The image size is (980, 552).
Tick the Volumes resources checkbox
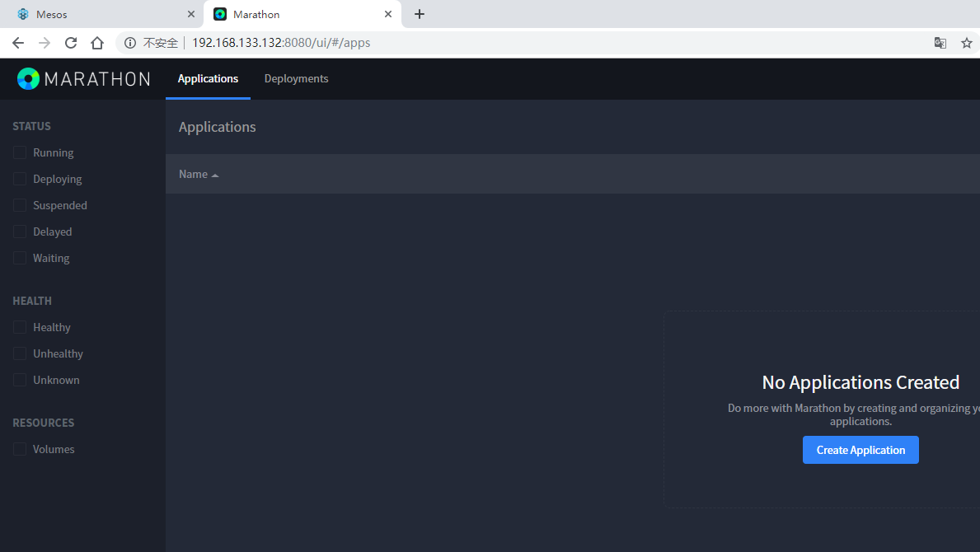[x=20, y=450]
